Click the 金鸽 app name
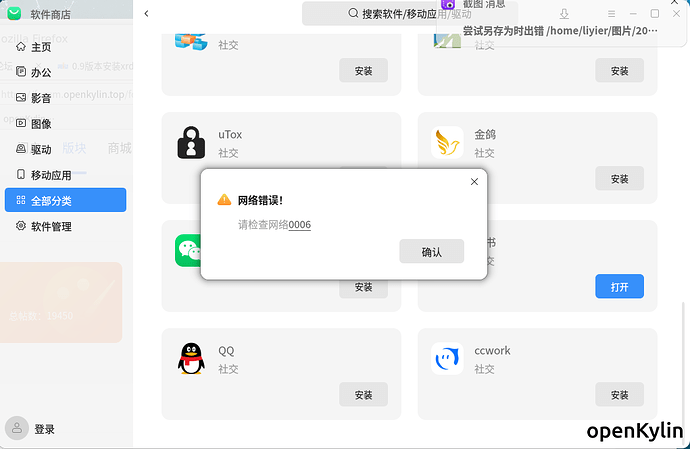690x449 pixels. pyautogui.click(x=485, y=134)
